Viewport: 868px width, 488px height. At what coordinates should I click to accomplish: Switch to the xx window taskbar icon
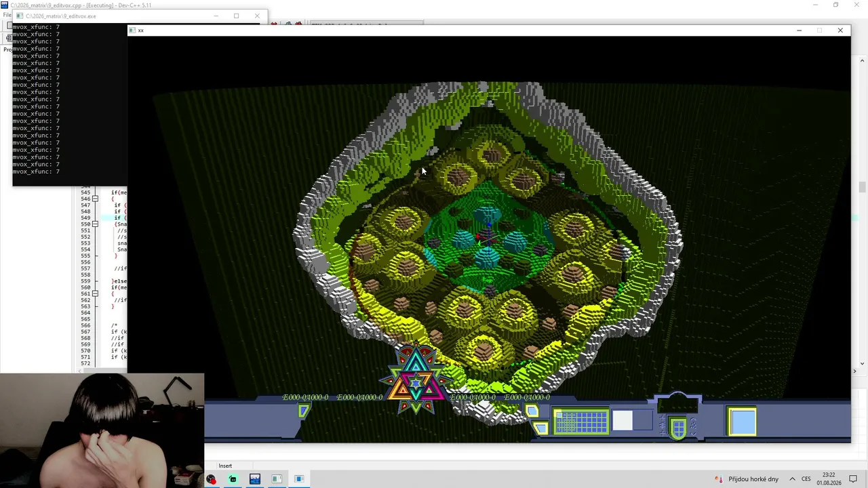299,479
